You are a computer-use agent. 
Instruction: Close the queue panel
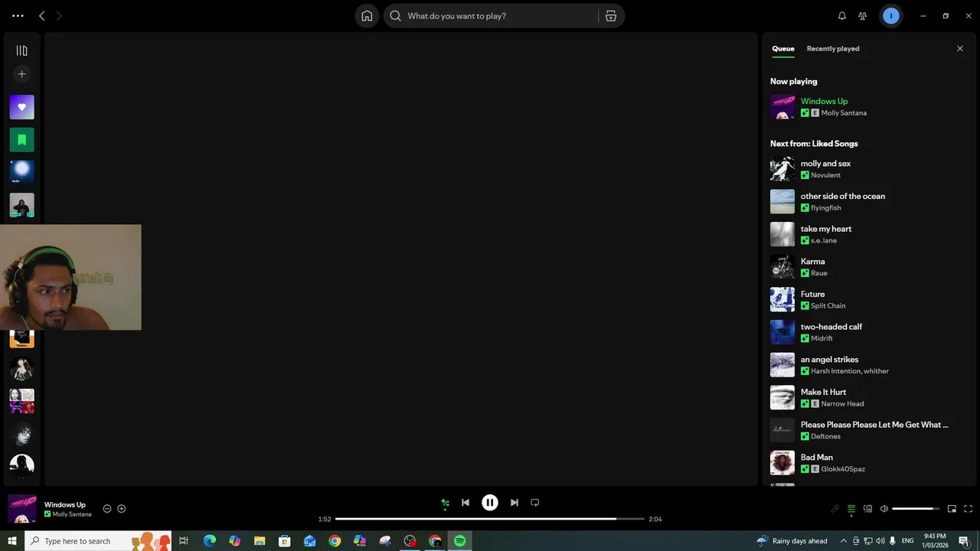coord(960,48)
